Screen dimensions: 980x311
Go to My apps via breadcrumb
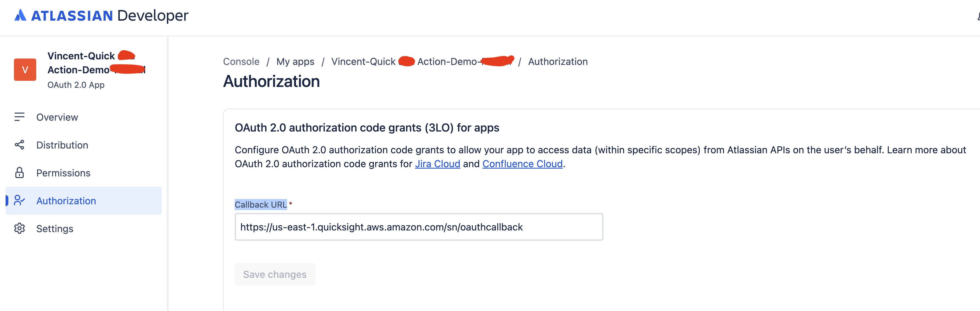[295, 61]
